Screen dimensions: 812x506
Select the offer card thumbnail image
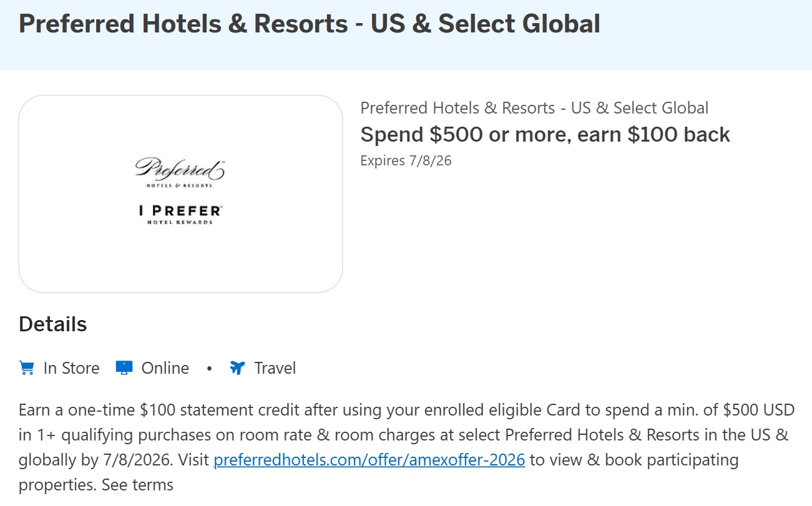[x=180, y=194]
